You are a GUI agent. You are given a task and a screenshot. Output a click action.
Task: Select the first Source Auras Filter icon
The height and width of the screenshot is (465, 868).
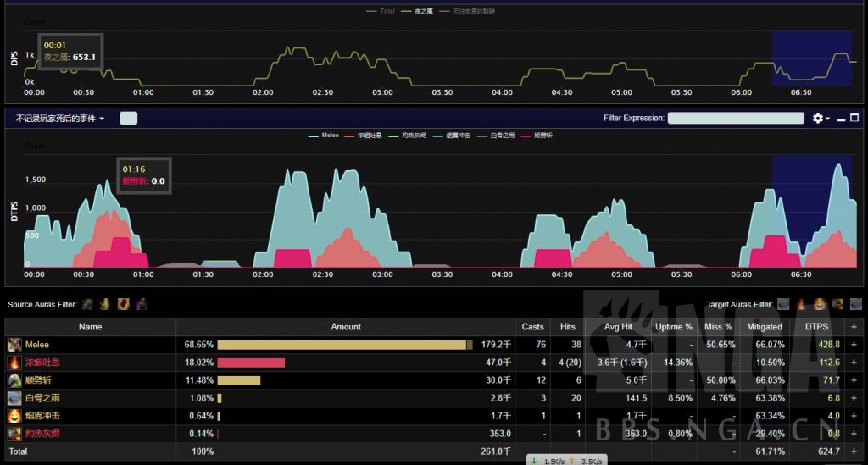tap(87, 304)
